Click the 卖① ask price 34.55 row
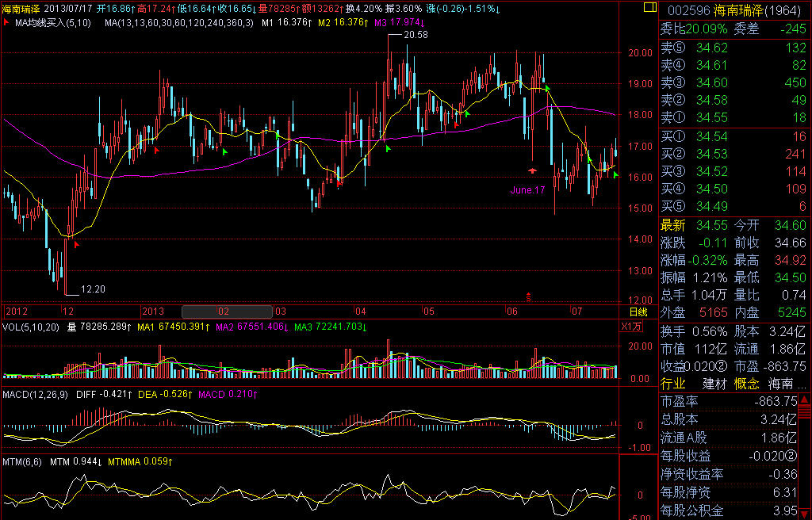This screenshot has height=520, width=812. (x=735, y=117)
